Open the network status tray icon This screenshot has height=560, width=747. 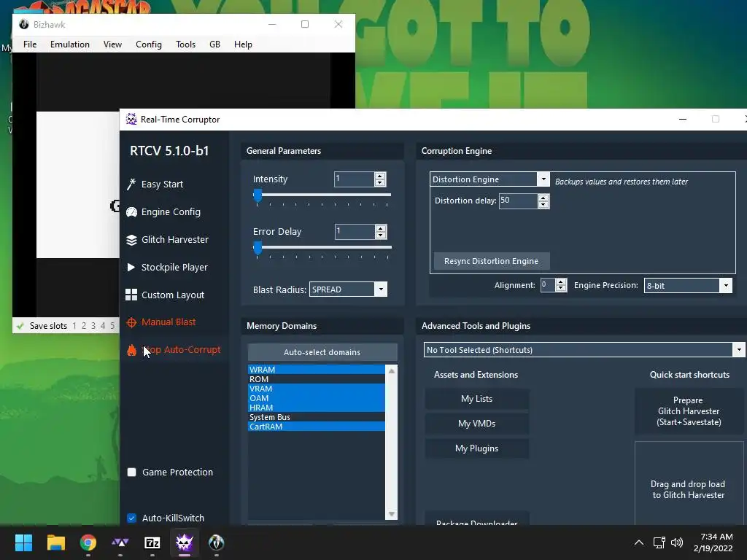(659, 542)
